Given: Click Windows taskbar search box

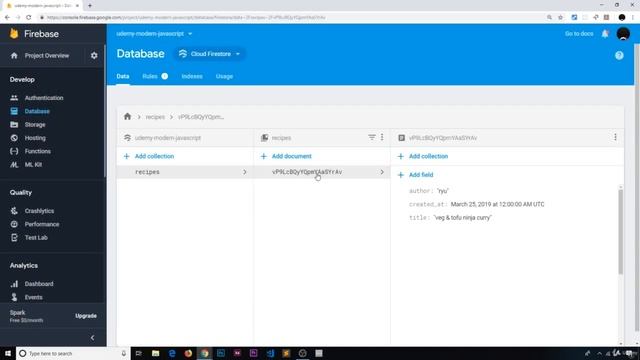Looking at the screenshot, I should [x=73, y=353].
